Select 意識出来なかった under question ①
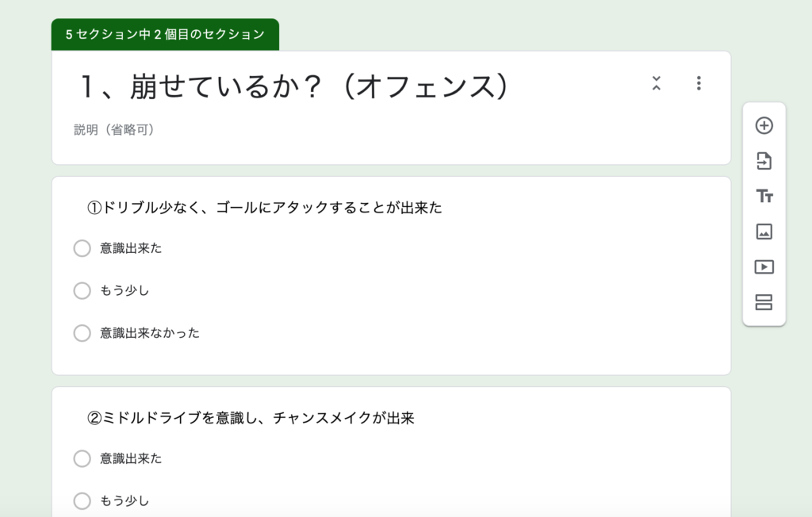The height and width of the screenshot is (517, 812). point(82,333)
